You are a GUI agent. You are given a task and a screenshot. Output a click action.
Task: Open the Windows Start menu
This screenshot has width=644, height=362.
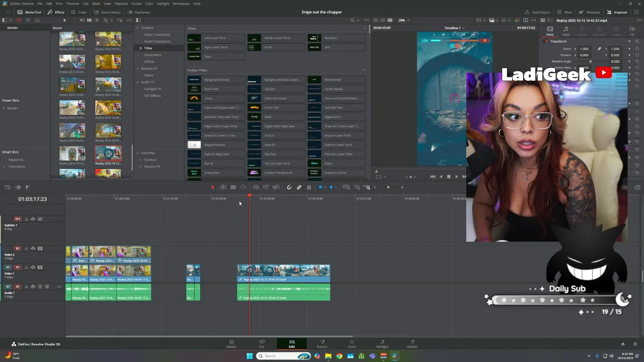coord(250,356)
